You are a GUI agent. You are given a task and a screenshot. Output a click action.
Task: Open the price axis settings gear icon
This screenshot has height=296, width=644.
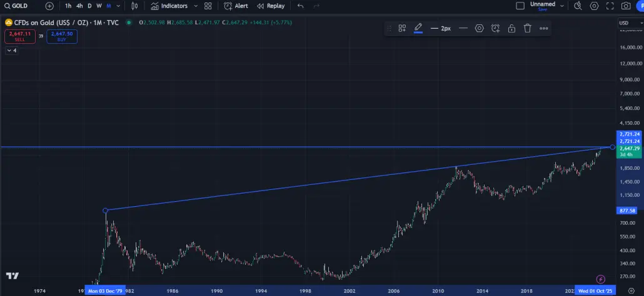click(631, 290)
